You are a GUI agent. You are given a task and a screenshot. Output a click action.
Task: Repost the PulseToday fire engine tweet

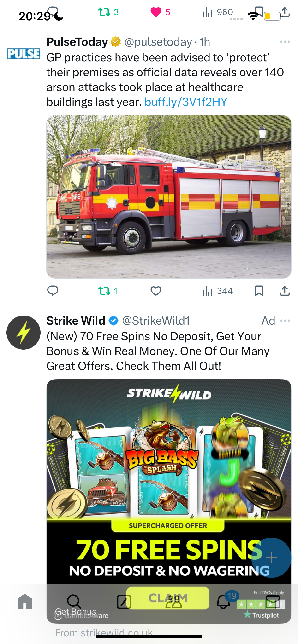pyautogui.click(x=108, y=291)
